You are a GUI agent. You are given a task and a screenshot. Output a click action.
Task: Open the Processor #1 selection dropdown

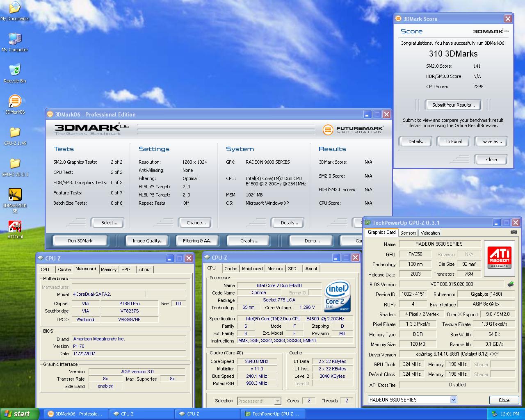278,401
